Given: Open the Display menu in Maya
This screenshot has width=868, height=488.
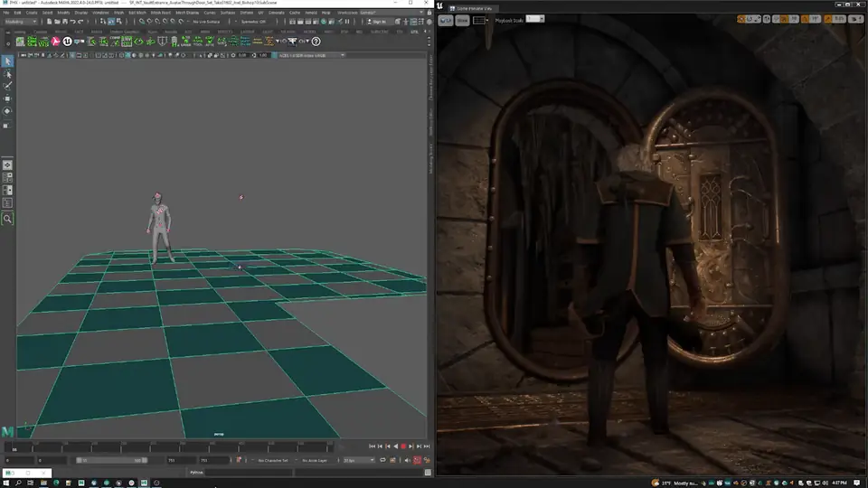Looking at the screenshot, I should click(x=80, y=12).
